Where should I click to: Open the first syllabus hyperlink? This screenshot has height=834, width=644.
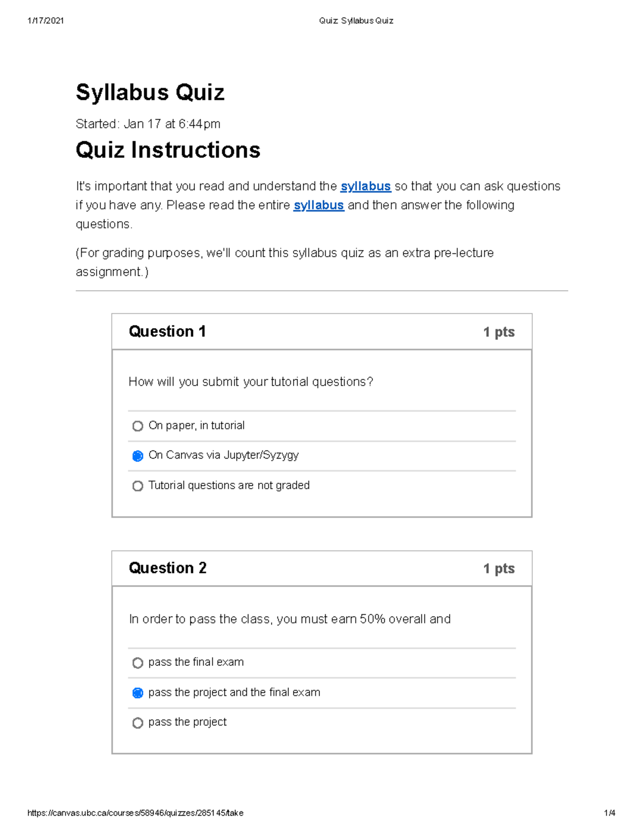pyautogui.click(x=365, y=186)
